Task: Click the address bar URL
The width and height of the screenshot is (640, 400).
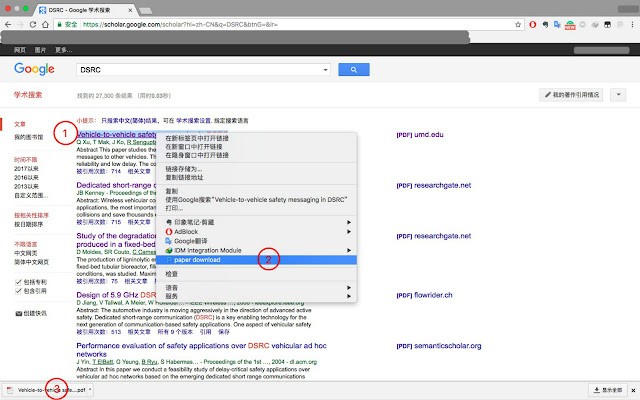Action: (x=180, y=24)
